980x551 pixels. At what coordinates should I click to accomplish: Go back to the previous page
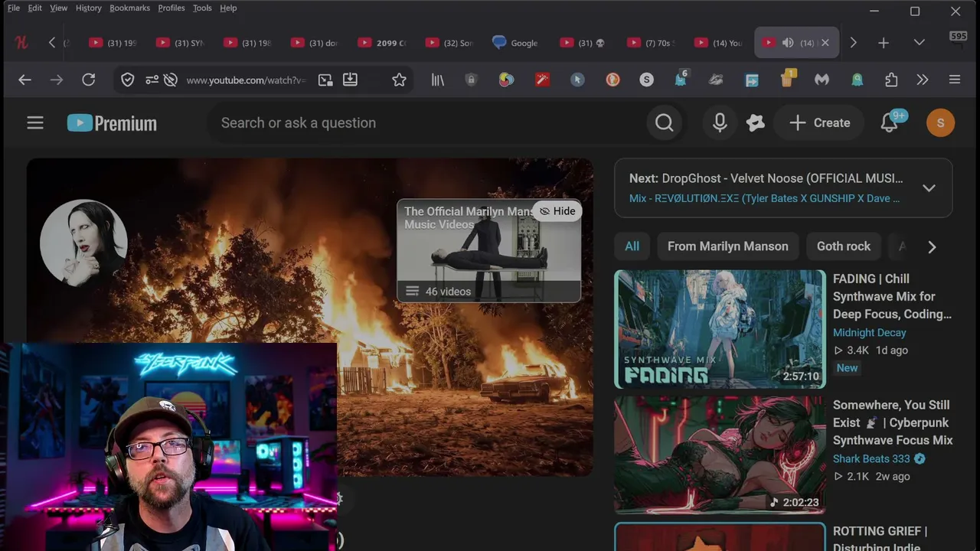click(x=24, y=80)
